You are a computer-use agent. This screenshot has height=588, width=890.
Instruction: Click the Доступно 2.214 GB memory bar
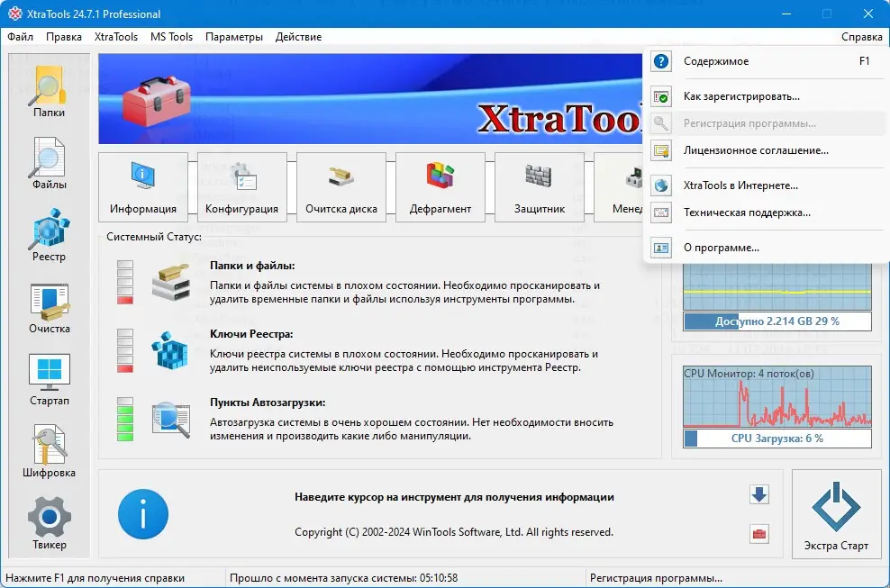pyautogui.click(x=777, y=321)
